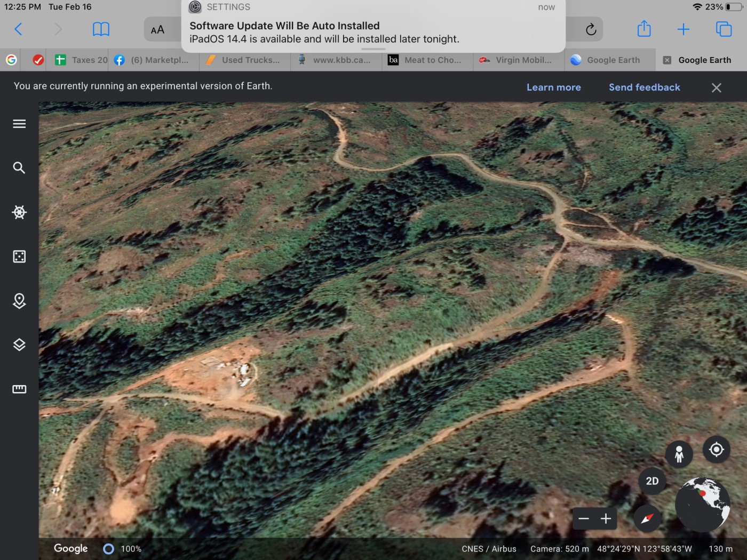Reset view using the compass button
This screenshot has height=560, width=747.
tap(647, 518)
